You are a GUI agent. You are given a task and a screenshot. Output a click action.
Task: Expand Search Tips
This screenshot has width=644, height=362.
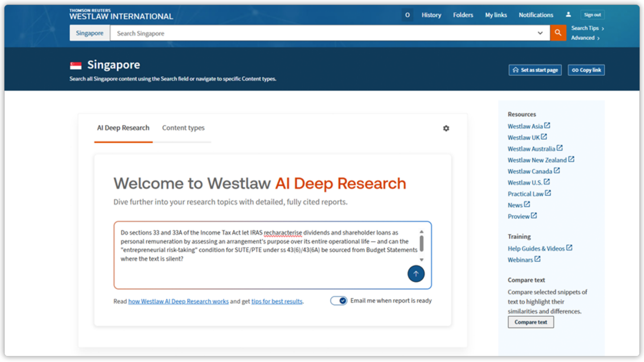(x=588, y=28)
